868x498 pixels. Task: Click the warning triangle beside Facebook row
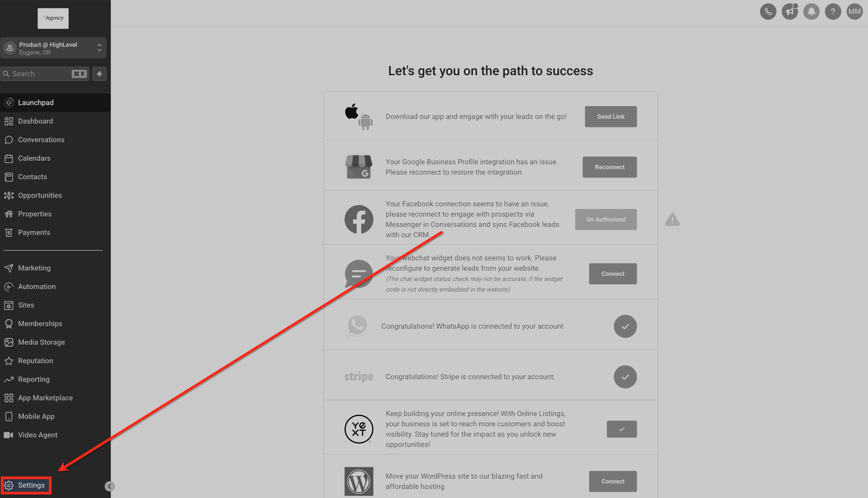coord(672,220)
